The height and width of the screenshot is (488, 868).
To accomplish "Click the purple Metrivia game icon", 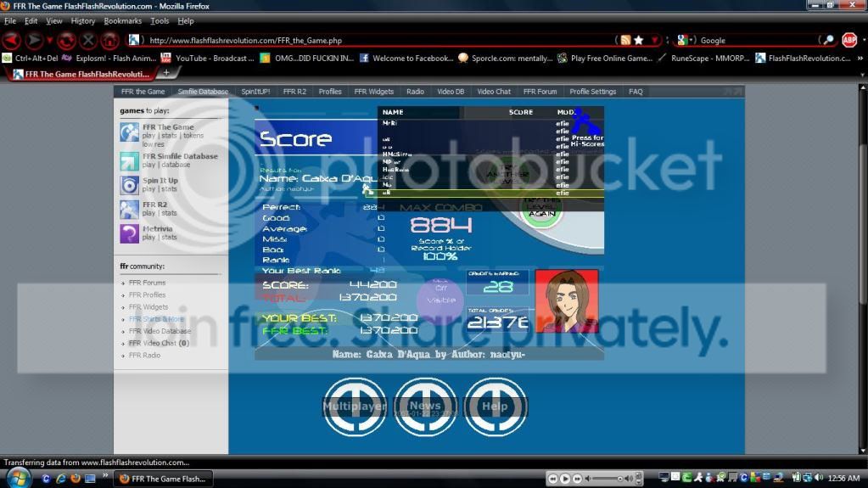I will tap(129, 233).
